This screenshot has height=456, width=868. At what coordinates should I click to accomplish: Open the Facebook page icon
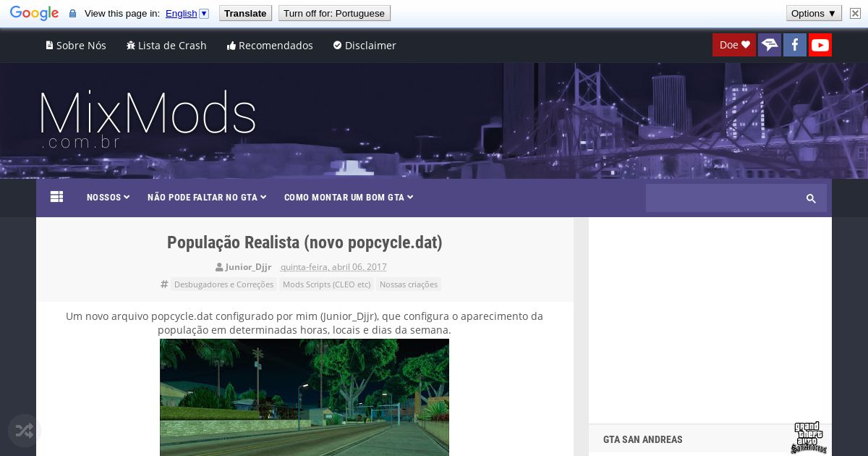(795, 45)
